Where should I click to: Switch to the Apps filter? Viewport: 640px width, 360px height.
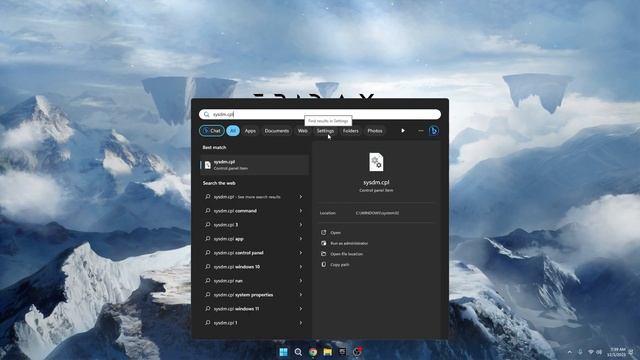pyautogui.click(x=250, y=131)
